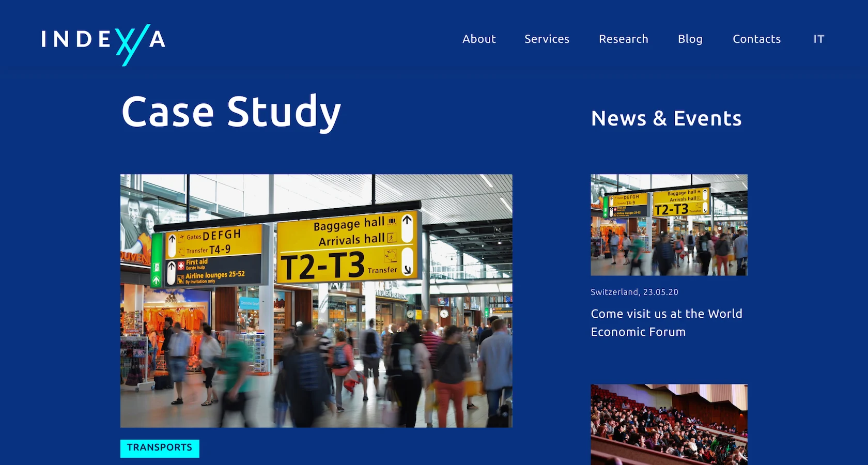Click the News & Events heading

(666, 118)
